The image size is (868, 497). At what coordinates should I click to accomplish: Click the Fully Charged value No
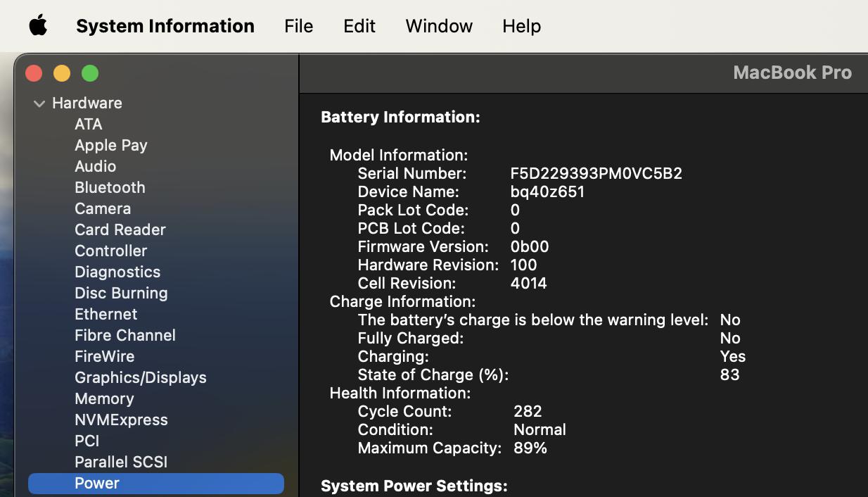[730, 338]
